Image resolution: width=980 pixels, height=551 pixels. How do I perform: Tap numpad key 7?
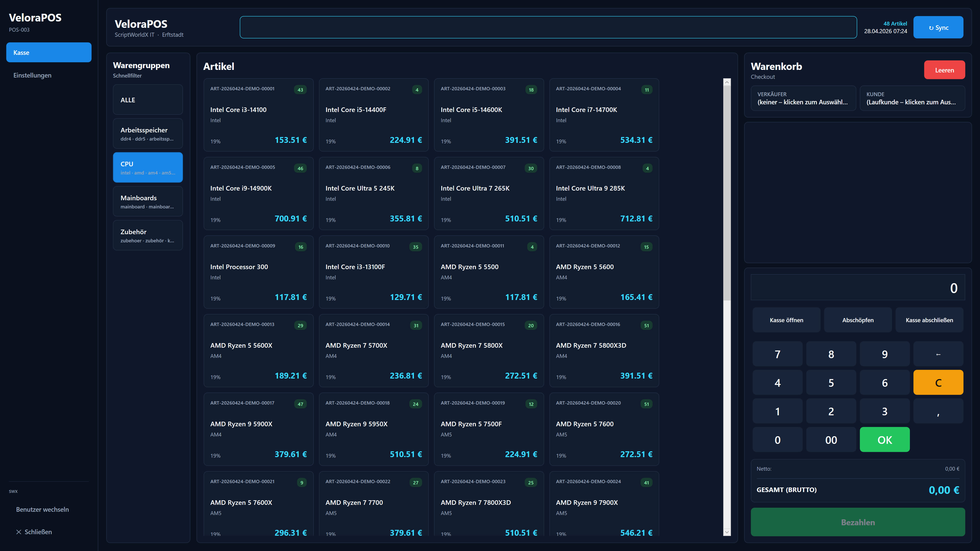pos(778,354)
